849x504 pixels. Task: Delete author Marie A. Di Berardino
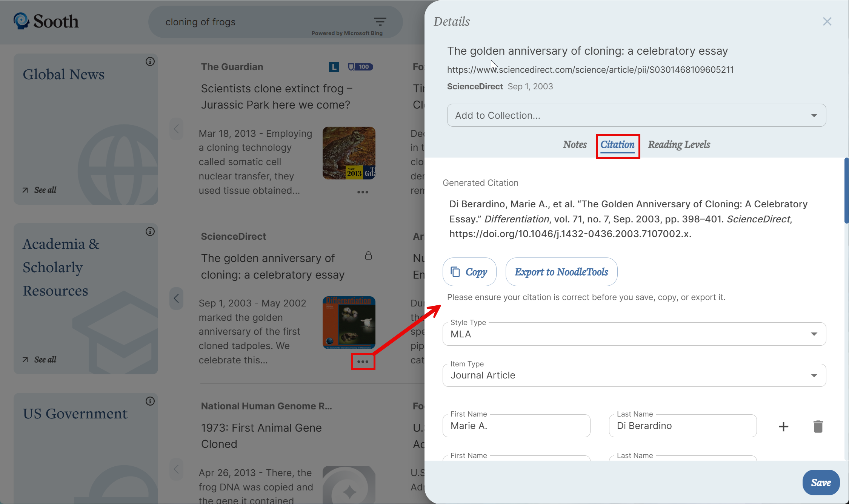pyautogui.click(x=818, y=426)
